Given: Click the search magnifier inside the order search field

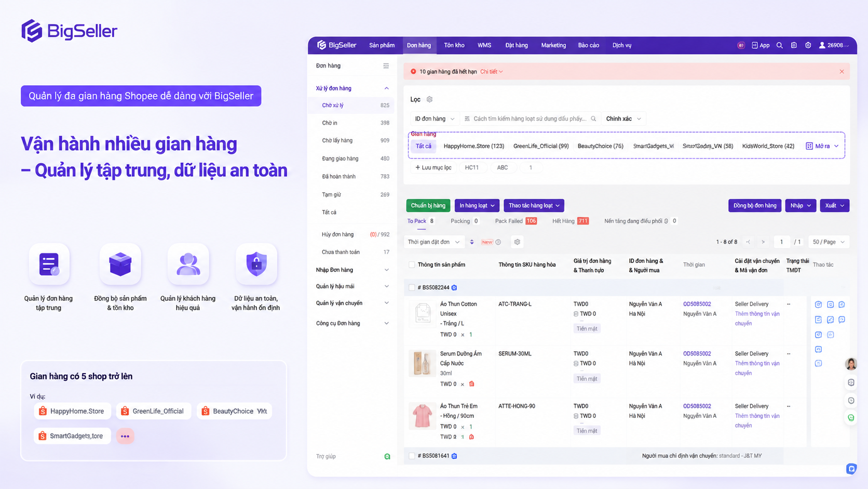Looking at the screenshot, I should (593, 118).
